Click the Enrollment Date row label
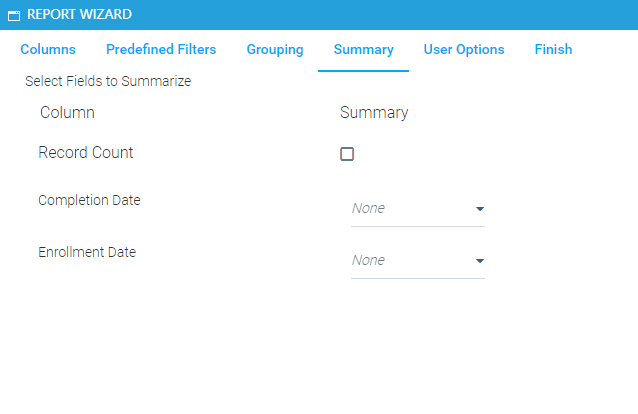Viewport: 638px width, 414px height. (87, 252)
